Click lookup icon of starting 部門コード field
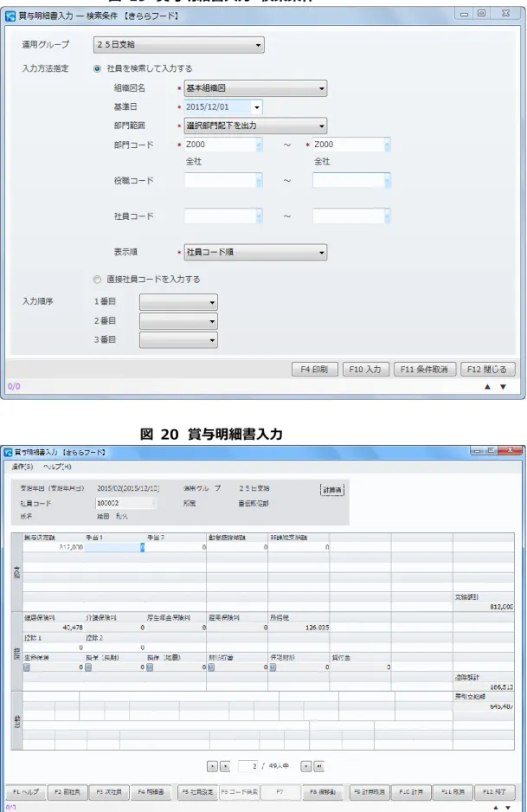 coord(260,145)
